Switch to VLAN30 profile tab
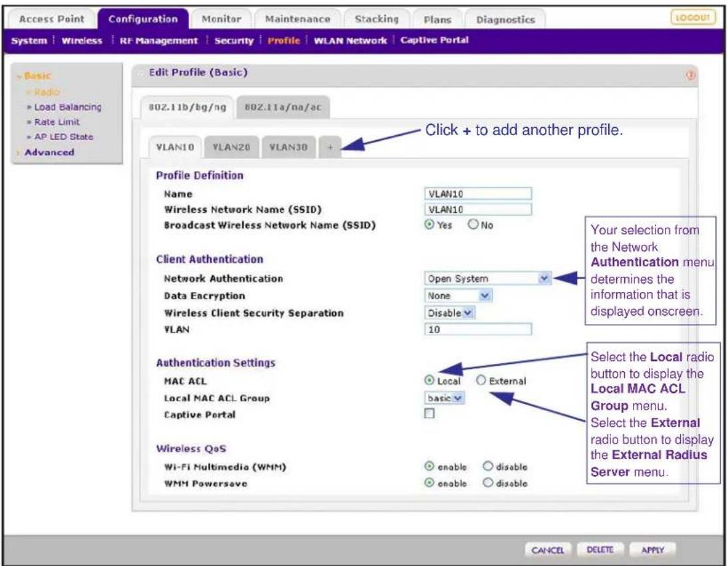Image resolution: width=728 pixels, height=566 pixels. 289,147
